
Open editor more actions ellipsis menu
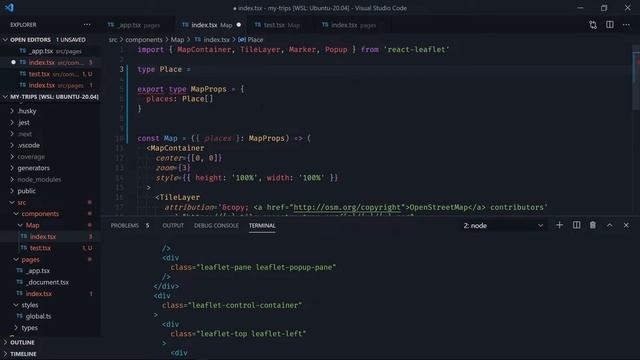pyautogui.click(x=626, y=25)
